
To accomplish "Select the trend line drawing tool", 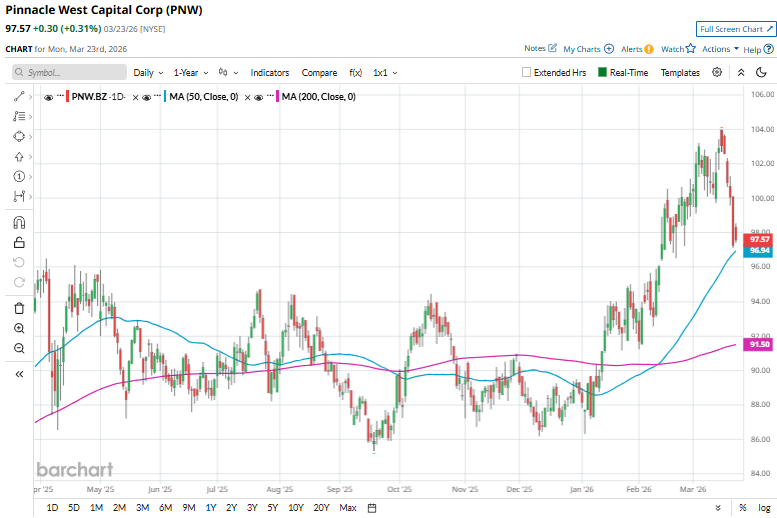I will tap(19, 96).
